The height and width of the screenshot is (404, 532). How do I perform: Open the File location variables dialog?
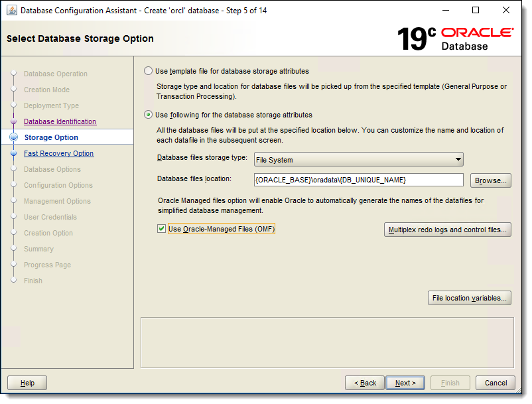pyautogui.click(x=469, y=298)
